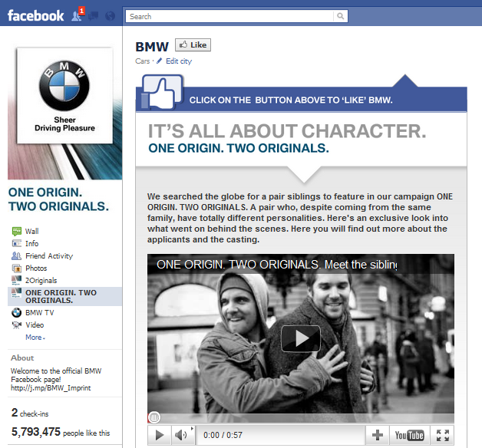This screenshot has height=448, width=482.
Task: Play video with center play overlay
Action: pyautogui.click(x=301, y=338)
